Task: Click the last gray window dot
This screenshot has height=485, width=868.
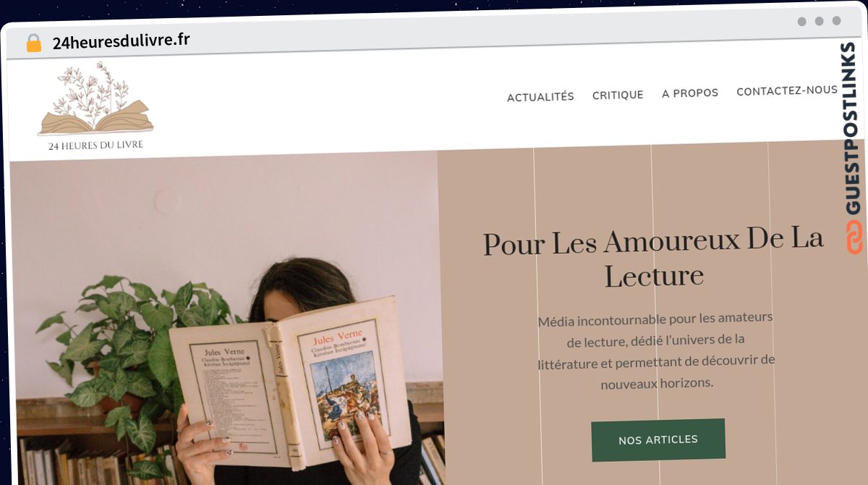Action: click(836, 21)
